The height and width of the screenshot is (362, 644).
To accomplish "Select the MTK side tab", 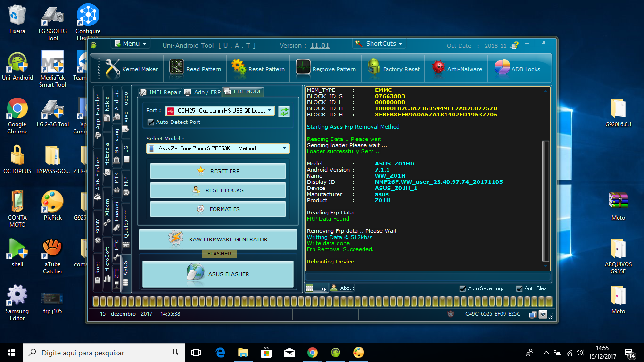I will point(116,183).
